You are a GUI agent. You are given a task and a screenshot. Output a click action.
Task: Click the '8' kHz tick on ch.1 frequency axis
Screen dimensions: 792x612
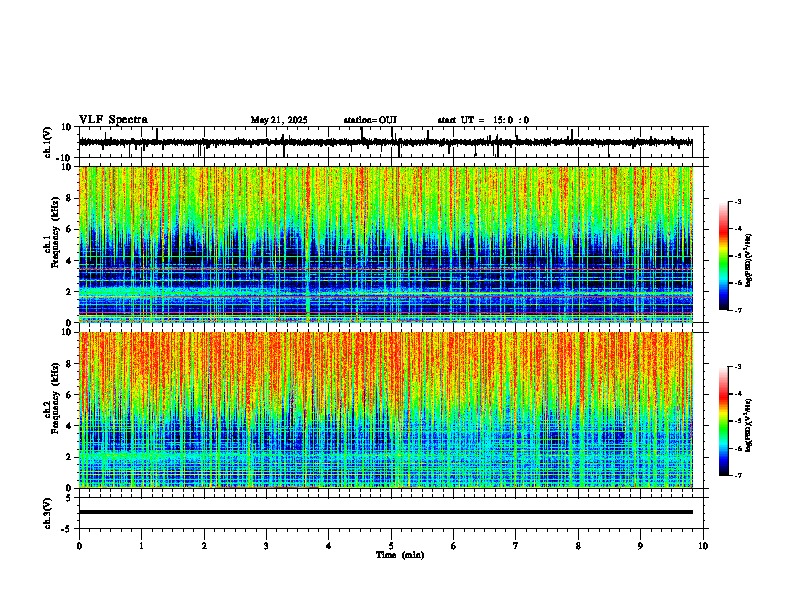tap(69, 198)
